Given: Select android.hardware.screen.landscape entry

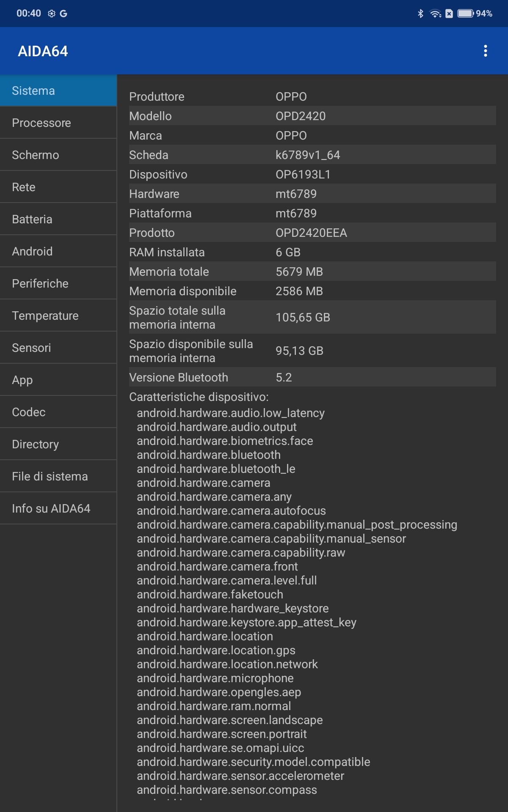Looking at the screenshot, I should click(230, 720).
